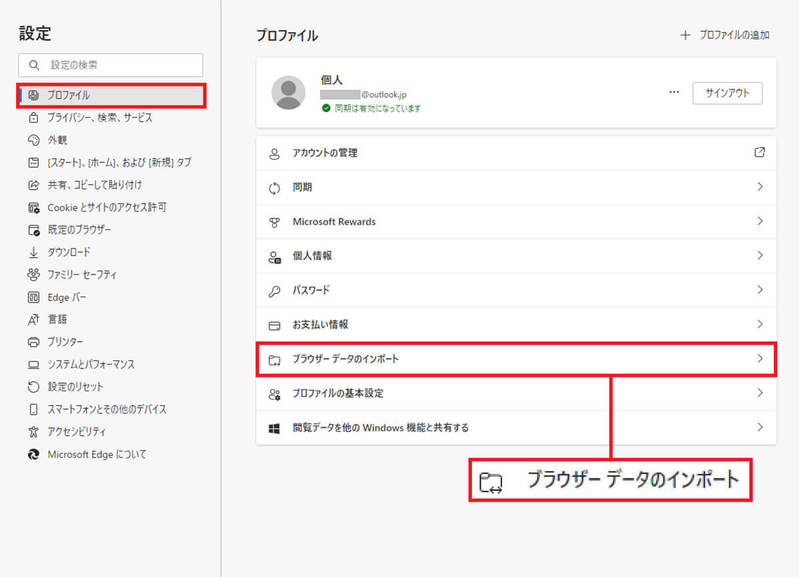The image size is (799, 577).
Task: Click the card icon beside お支払い情報
Action: [x=274, y=325]
